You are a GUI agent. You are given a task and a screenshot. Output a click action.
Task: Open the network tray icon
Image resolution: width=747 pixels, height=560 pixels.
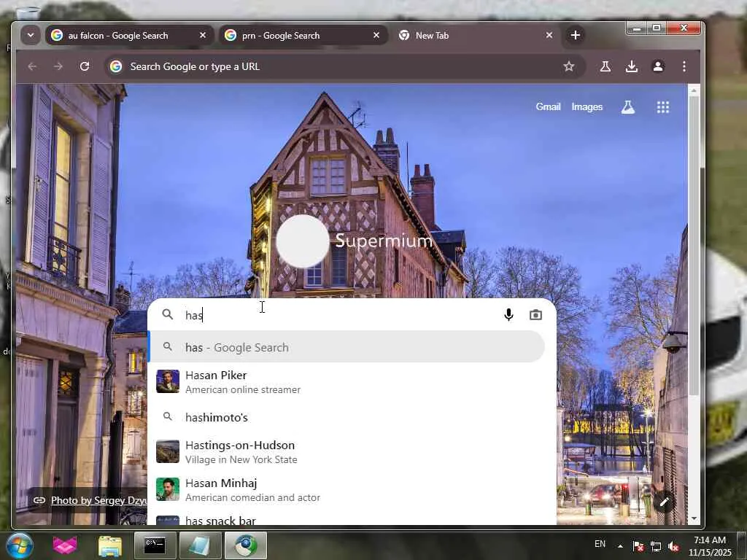pos(656,546)
